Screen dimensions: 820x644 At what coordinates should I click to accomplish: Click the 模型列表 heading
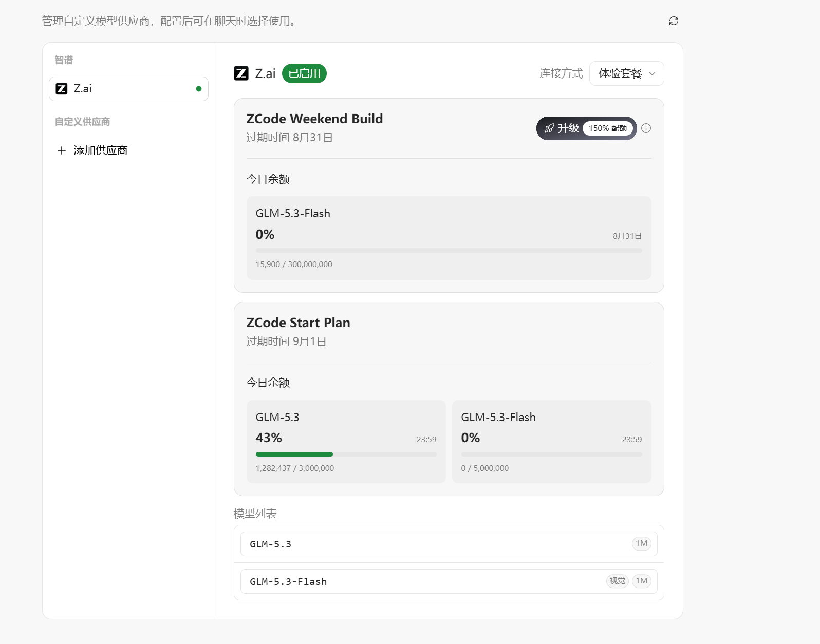pyautogui.click(x=255, y=514)
